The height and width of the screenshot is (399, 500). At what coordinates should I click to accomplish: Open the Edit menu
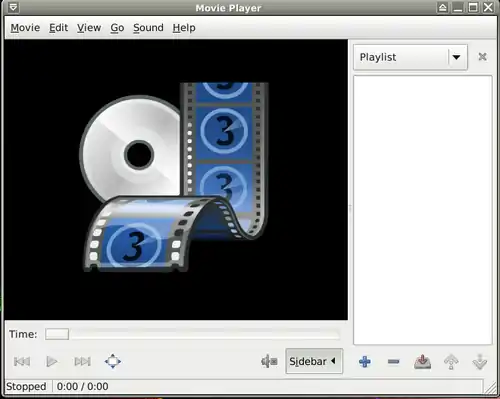[58, 28]
